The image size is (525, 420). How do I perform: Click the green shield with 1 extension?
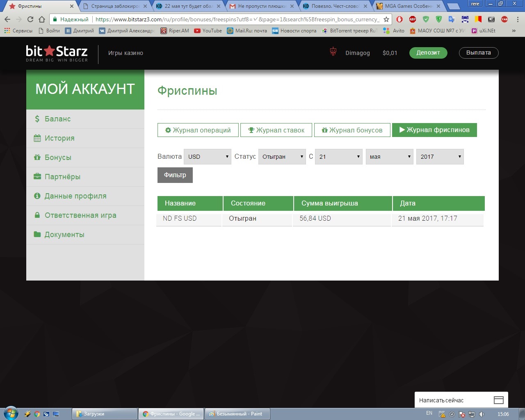point(439,19)
